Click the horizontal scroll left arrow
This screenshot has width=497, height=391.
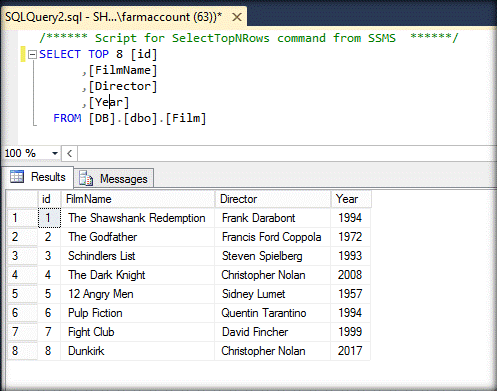70,153
